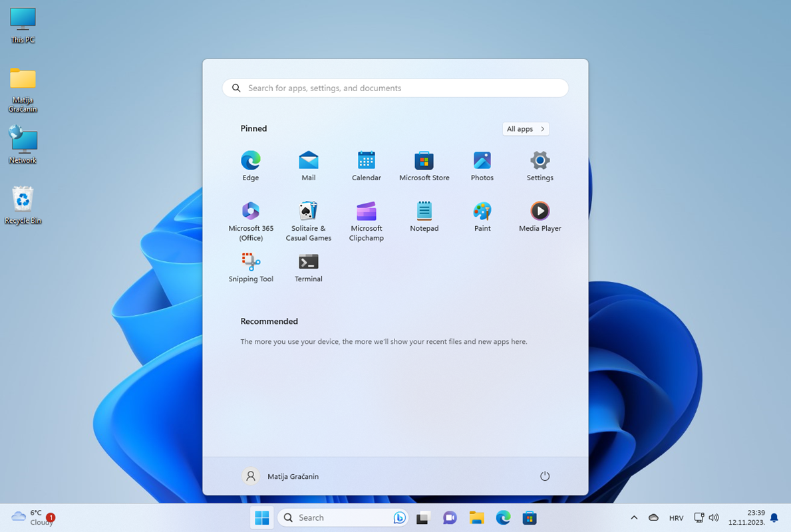Click the Windows Start button on taskbar
This screenshot has width=791, height=532.
click(262, 517)
